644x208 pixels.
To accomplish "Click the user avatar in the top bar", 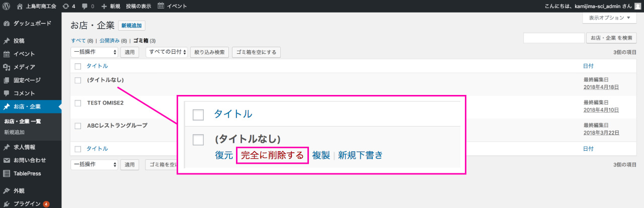I will (x=637, y=6).
